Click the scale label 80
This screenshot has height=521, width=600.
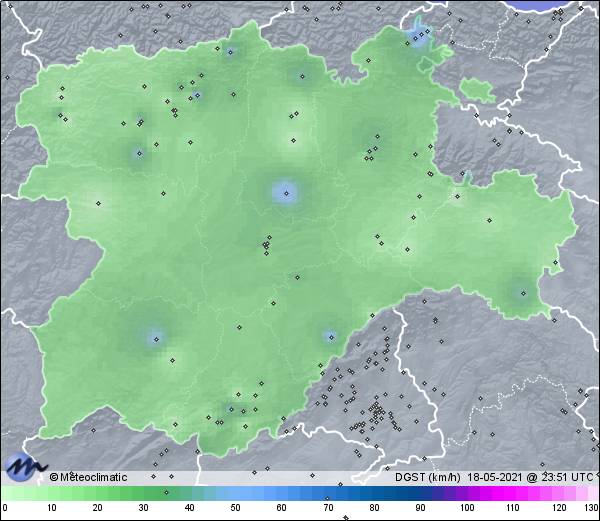click(x=374, y=508)
